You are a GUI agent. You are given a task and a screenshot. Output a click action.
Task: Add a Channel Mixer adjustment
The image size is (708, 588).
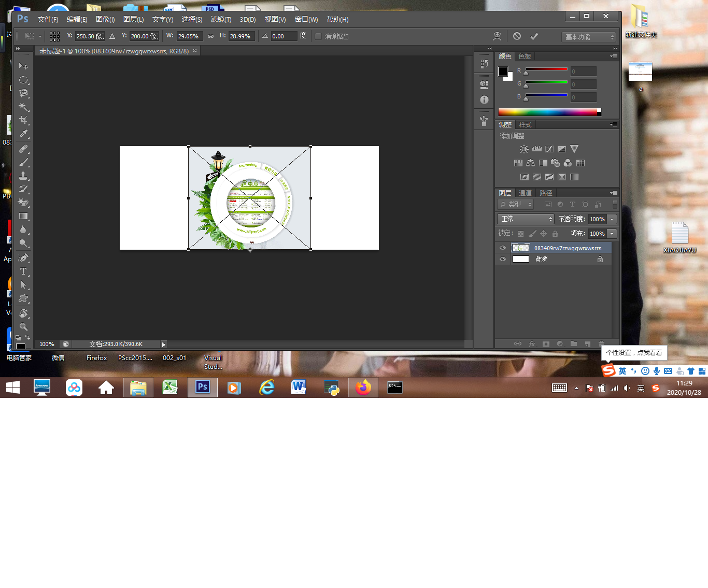[568, 163]
